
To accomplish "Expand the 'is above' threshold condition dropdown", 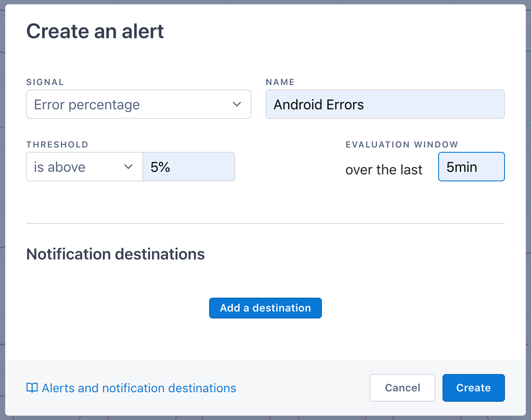I will [84, 167].
